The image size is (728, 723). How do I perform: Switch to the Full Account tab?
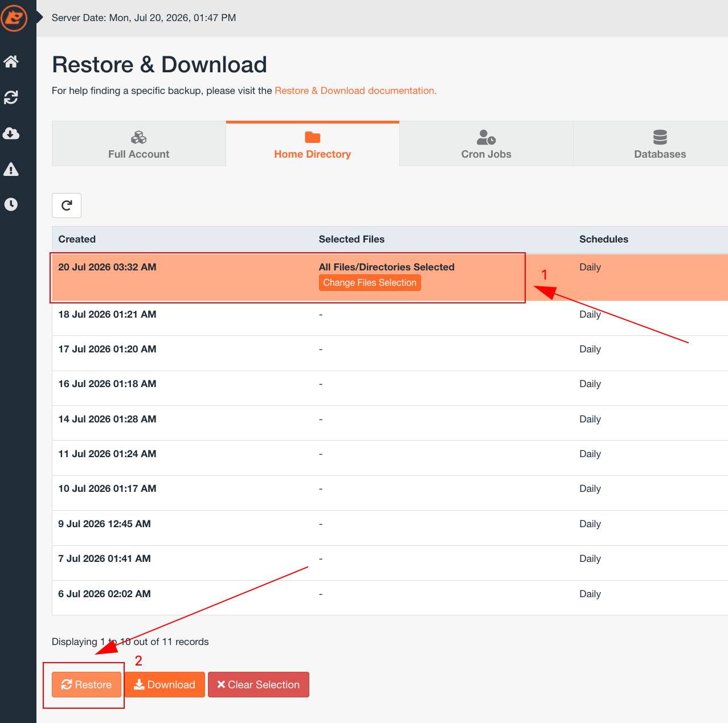[139, 143]
